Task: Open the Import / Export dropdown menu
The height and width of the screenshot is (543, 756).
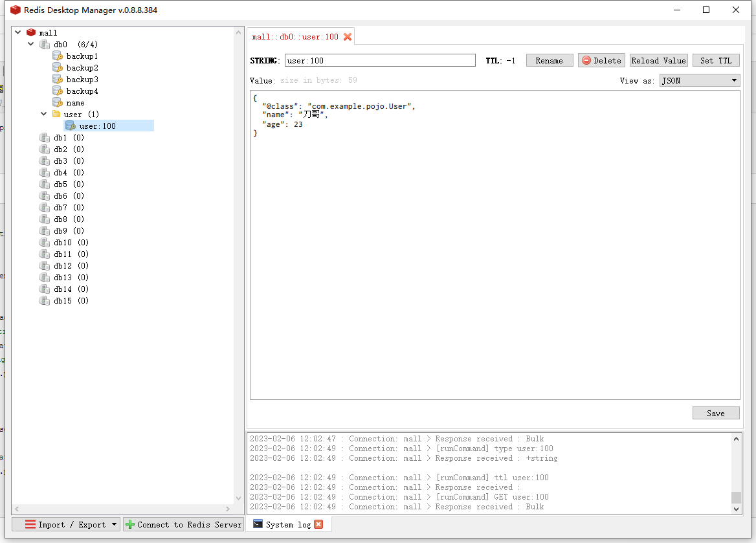Action: [66, 525]
